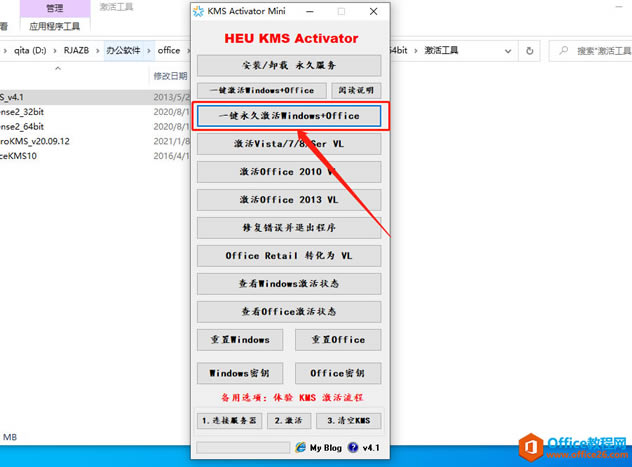Click 修复错误并退出程序 button

[x=289, y=228]
